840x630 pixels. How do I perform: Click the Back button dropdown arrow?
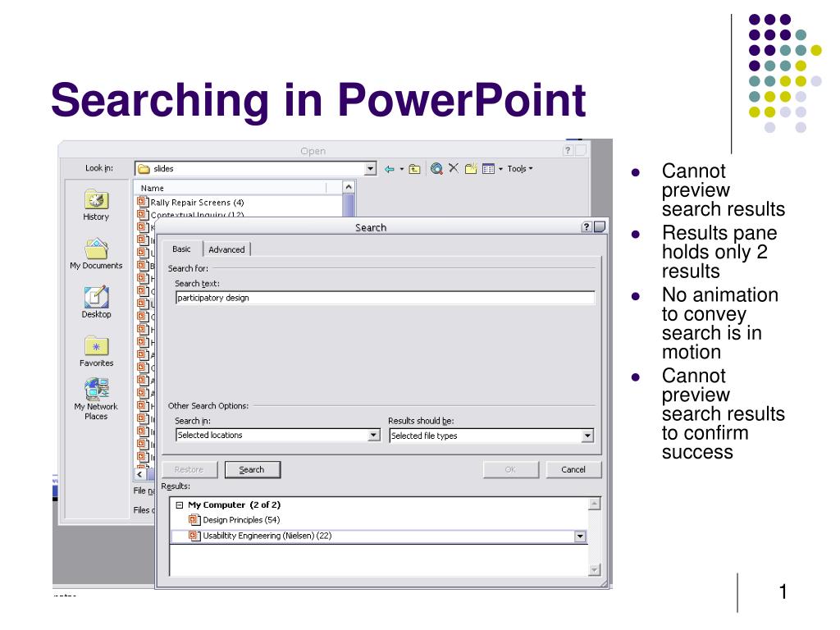pyautogui.click(x=402, y=169)
